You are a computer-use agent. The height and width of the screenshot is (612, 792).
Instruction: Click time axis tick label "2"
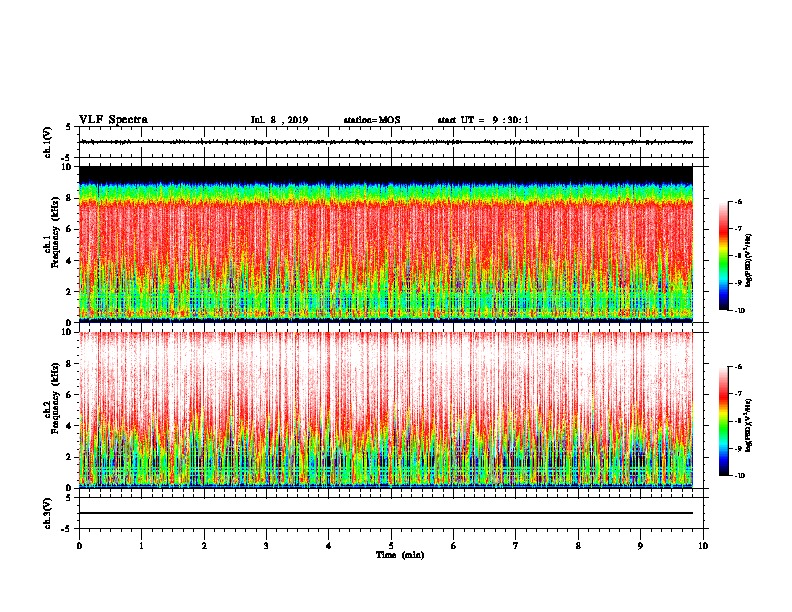[204, 546]
